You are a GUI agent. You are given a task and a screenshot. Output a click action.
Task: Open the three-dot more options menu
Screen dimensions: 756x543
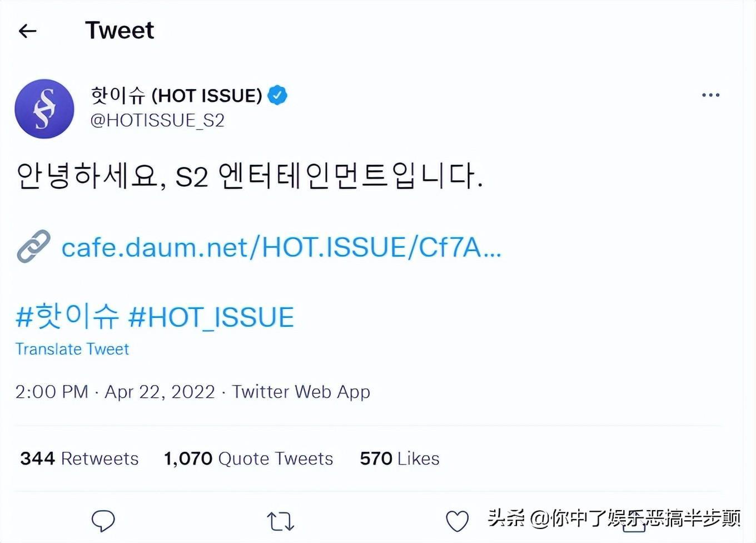[710, 95]
